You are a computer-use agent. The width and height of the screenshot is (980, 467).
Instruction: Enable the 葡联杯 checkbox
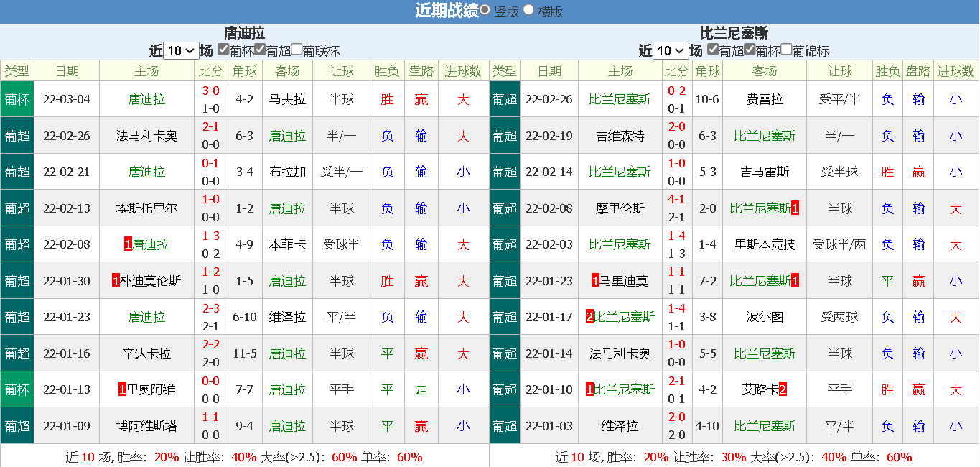(x=297, y=50)
